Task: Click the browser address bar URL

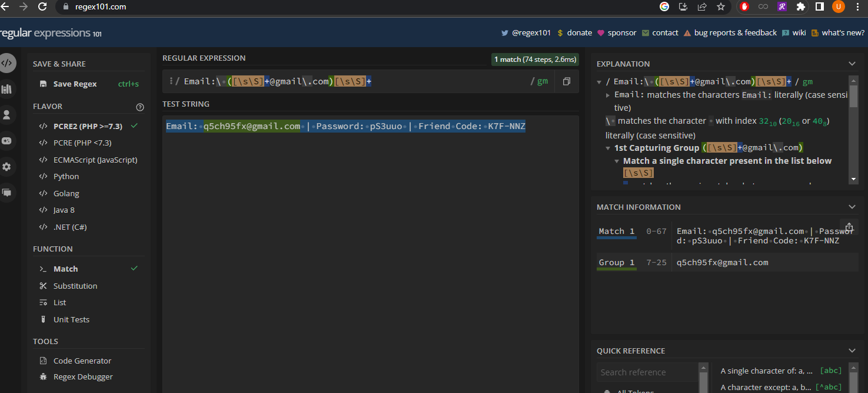Action: [101, 6]
